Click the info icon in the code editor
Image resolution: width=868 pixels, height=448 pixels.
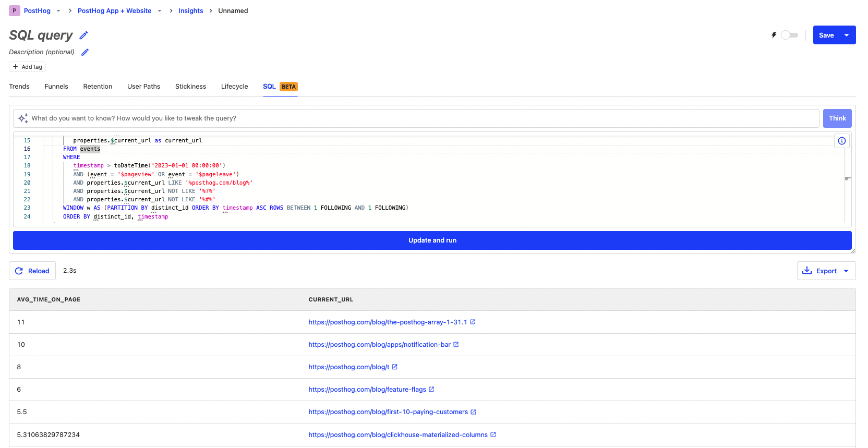(841, 141)
